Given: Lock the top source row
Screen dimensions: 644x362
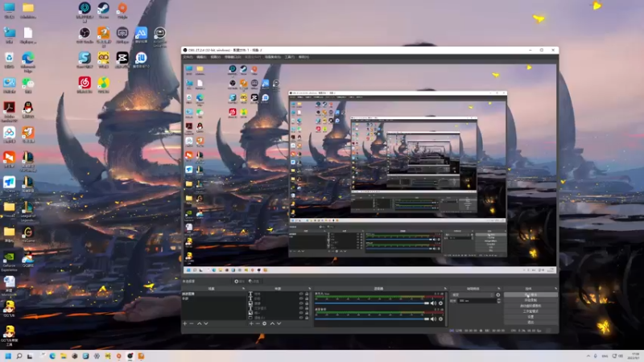Looking at the screenshot, I should click(307, 294).
